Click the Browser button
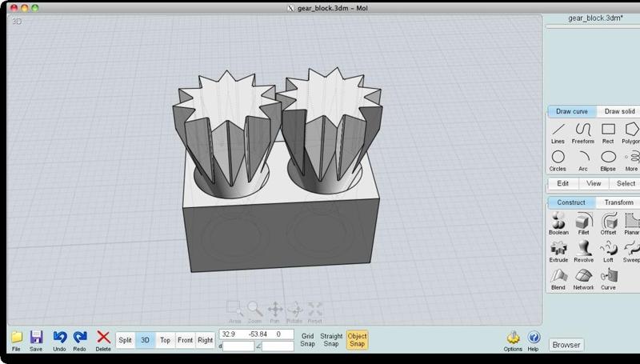The image size is (640, 364). 566,345
